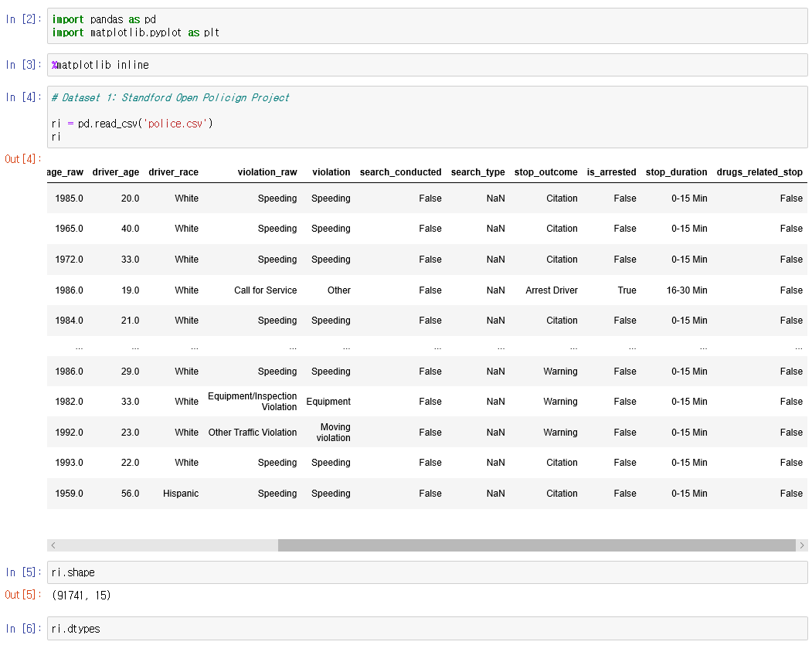The image size is (812, 645).
Task: Click the 22.0 driver_age cell
Action: [130, 463]
